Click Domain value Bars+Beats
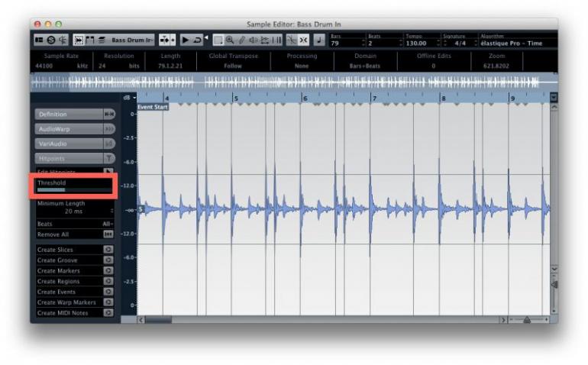This screenshot has width=588, height=365. coord(365,66)
